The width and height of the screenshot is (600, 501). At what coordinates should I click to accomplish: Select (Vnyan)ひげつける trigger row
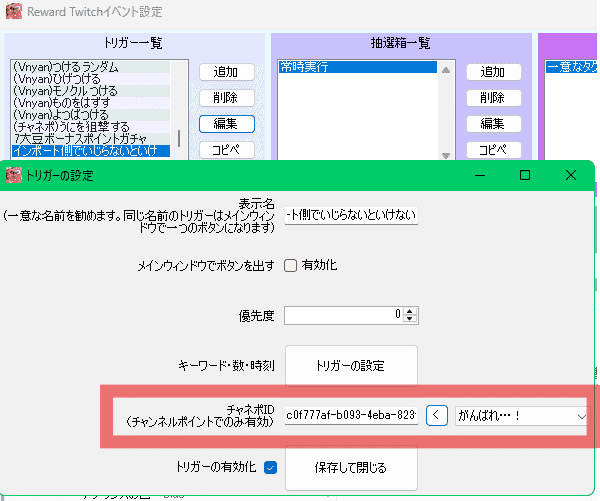(91, 79)
